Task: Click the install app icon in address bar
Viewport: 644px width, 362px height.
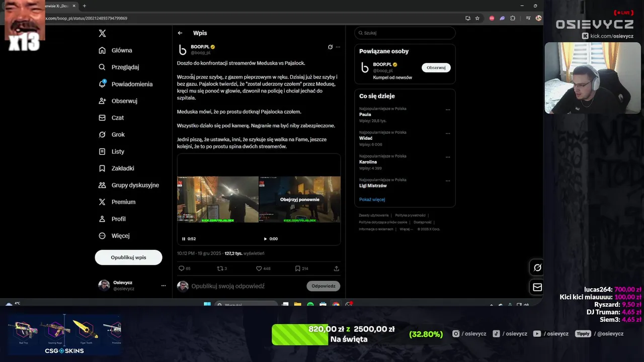Action: (468, 18)
